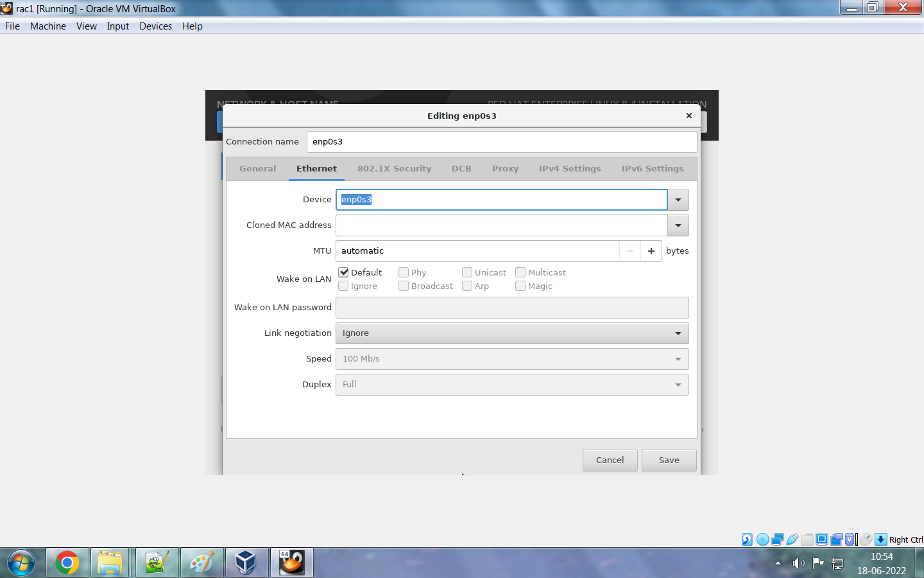Switch to the General tab
924x578 pixels.
point(257,168)
